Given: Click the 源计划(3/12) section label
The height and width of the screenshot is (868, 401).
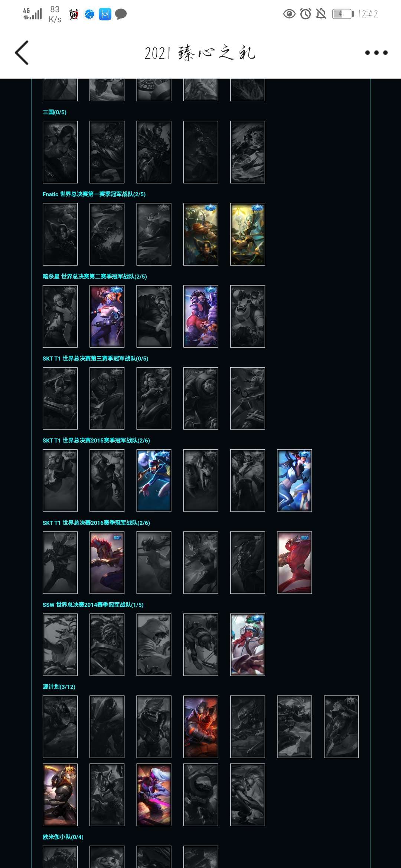Looking at the screenshot, I should coord(59,687).
